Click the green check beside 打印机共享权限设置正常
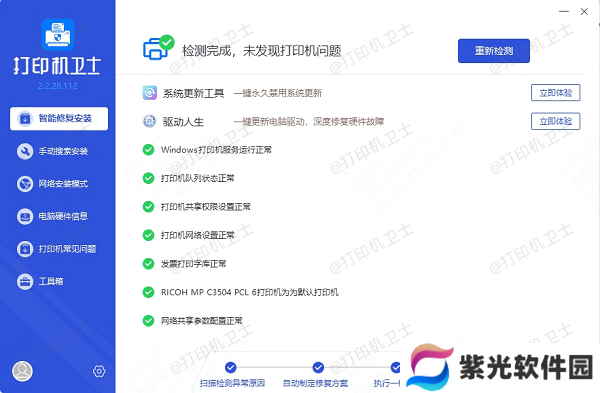Image resolution: width=600 pixels, height=393 pixels. click(x=148, y=207)
